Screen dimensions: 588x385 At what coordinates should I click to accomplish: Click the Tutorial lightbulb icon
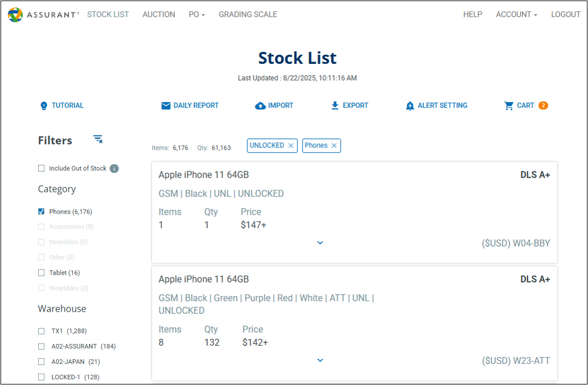coord(43,106)
